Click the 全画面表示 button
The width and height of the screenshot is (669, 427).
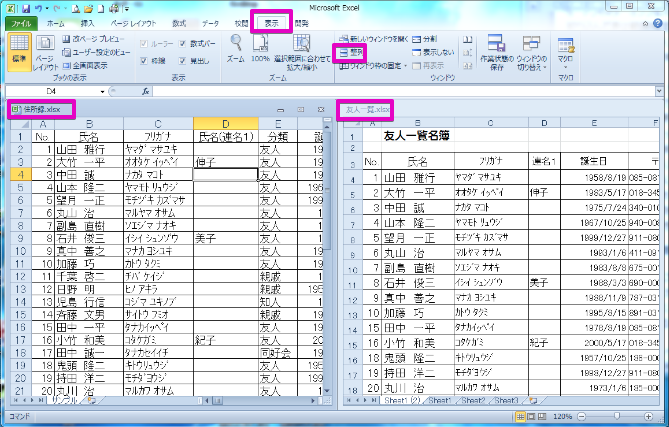click(90, 63)
